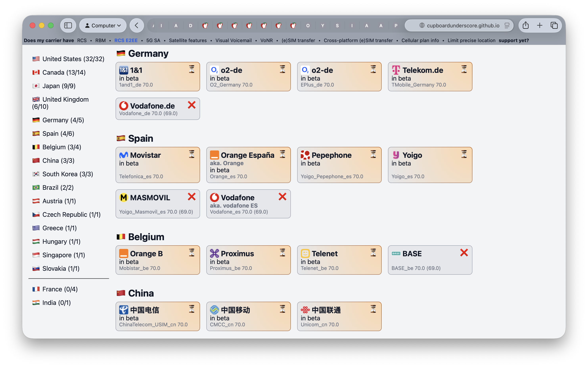
Task: Switch to the browser tab labeled P
Action: 396,26
